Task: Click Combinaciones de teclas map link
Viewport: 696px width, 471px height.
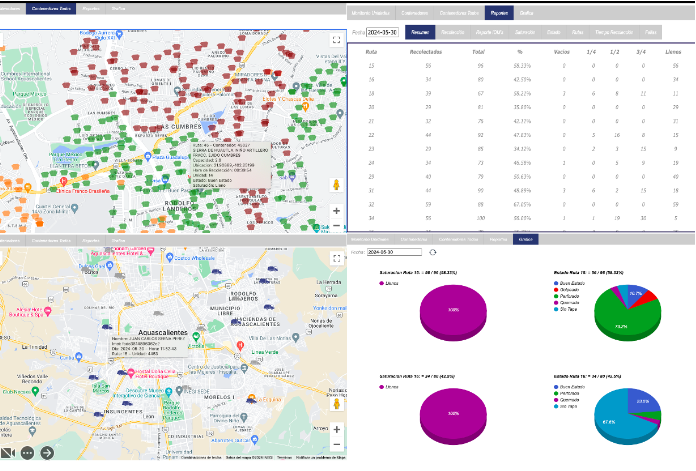Action: pos(201,457)
